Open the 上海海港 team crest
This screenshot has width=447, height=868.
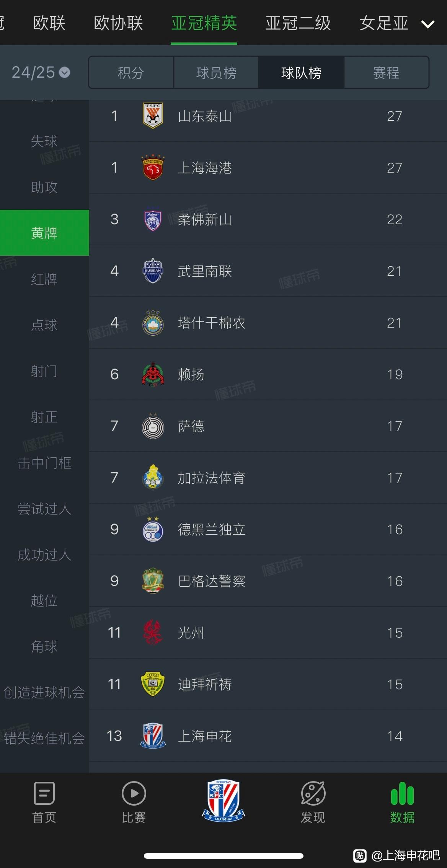153,168
